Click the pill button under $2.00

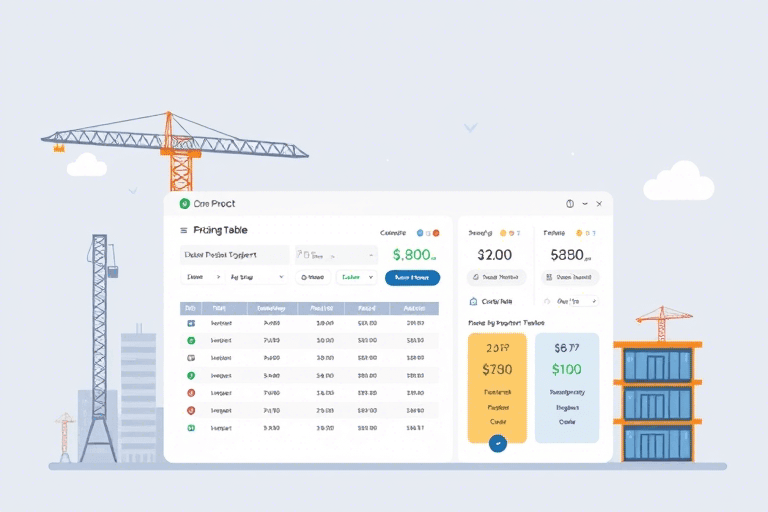496,277
